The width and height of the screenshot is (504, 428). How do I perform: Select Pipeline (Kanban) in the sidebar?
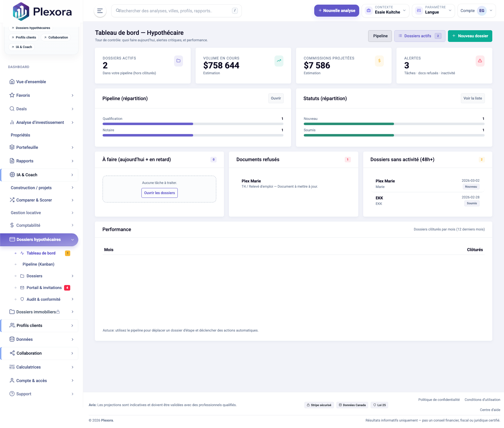tap(39, 264)
